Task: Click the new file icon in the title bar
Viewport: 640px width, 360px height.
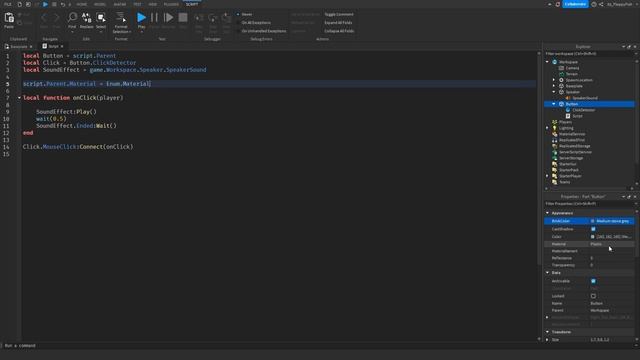Action: pyautogui.click(x=19, y=4)
